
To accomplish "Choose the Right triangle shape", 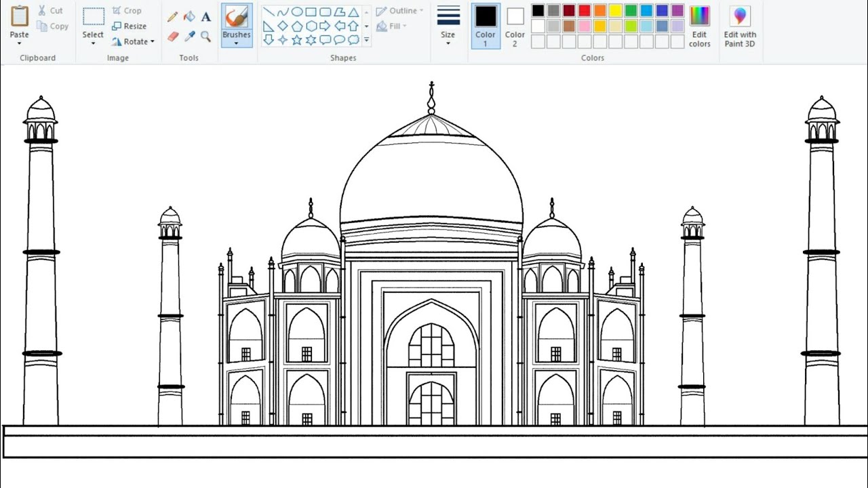I will click(269, 26).
